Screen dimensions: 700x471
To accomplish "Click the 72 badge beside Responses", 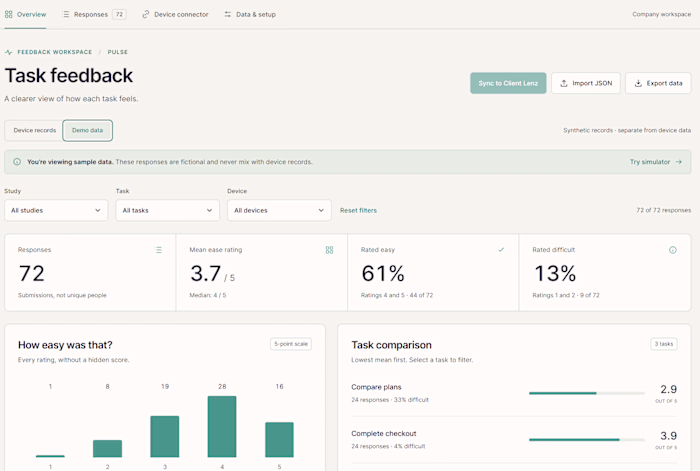I will 119,14.
